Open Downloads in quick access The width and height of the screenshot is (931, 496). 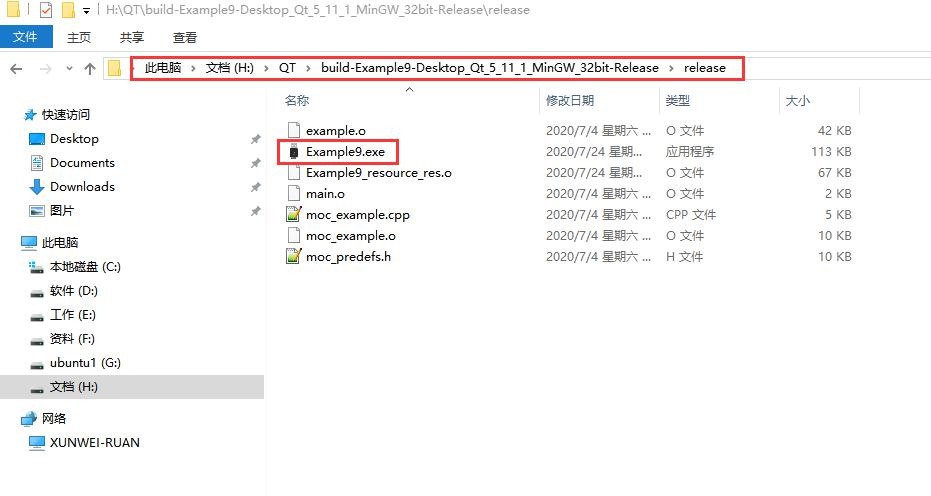83,187
